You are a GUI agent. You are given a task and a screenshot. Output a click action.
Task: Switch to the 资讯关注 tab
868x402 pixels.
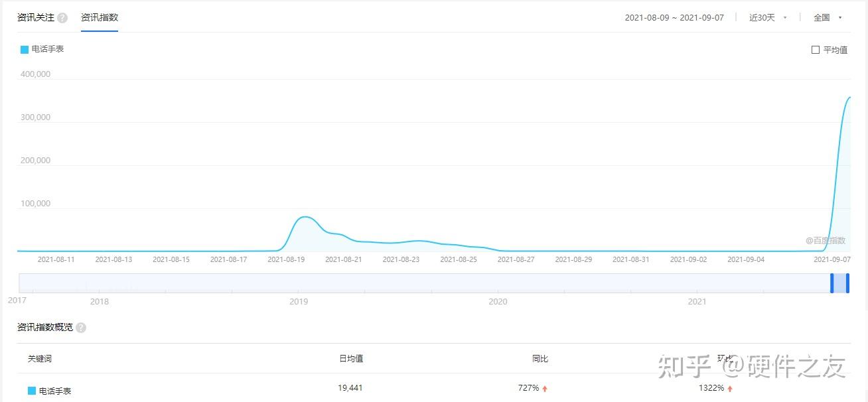pos(36,18)
